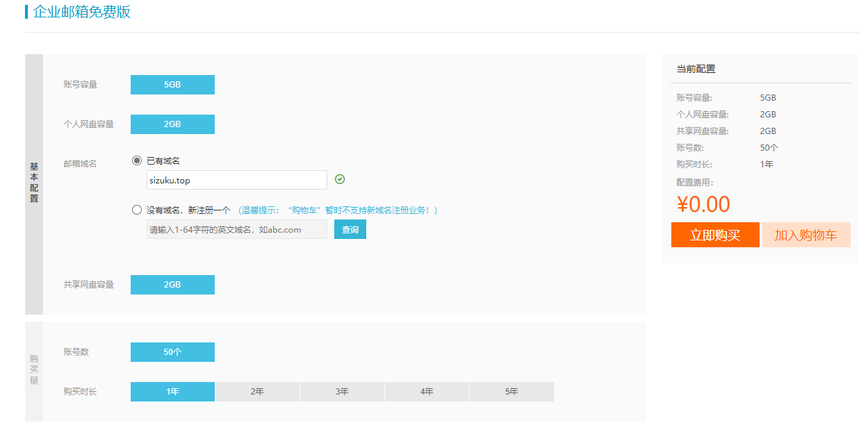This screenshot has height=439, width=868.
Task: Click the 50个 value in summary panel
Action: pyautogui.click(x=769, y=148)
